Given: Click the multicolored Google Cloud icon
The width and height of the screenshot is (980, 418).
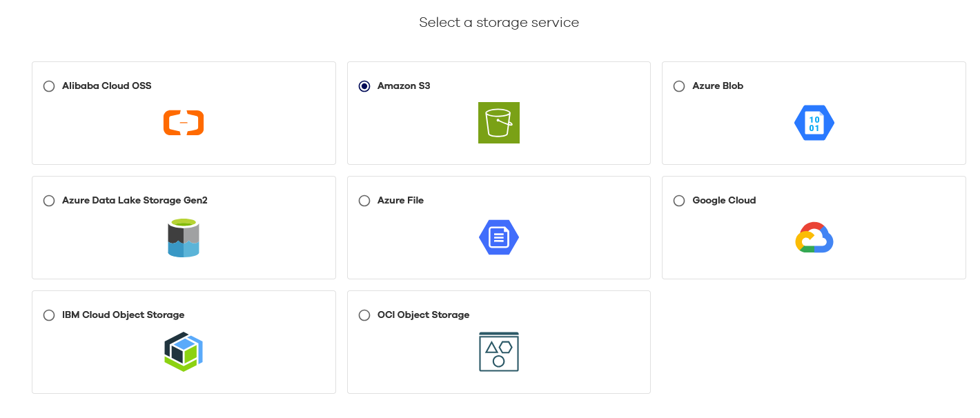Looking at the screenshot, I should (x=814, y=237).
